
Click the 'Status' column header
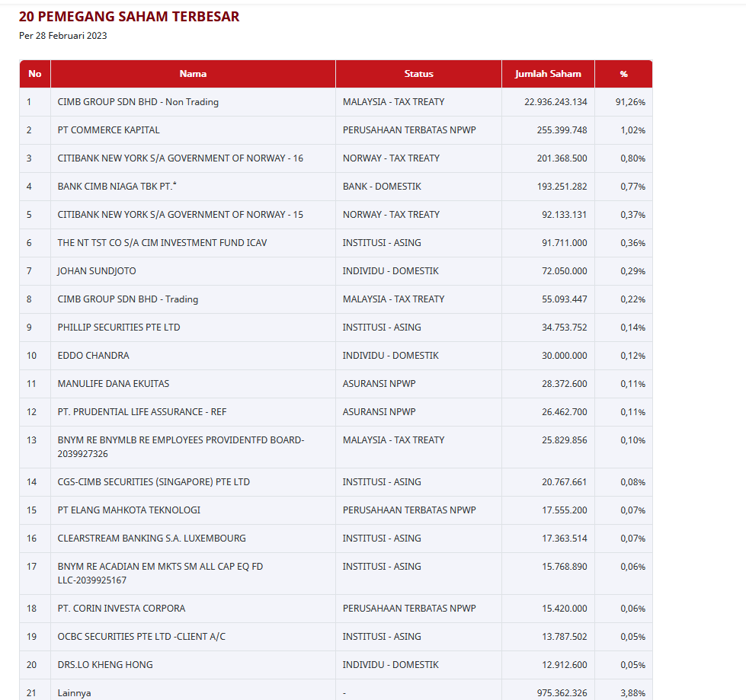coord(418,74)
